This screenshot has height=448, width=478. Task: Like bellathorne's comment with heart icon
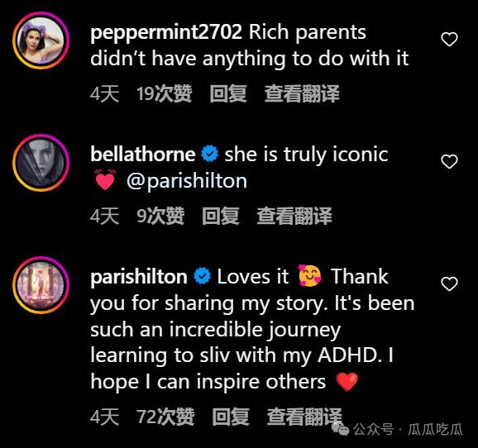[449, 161]
